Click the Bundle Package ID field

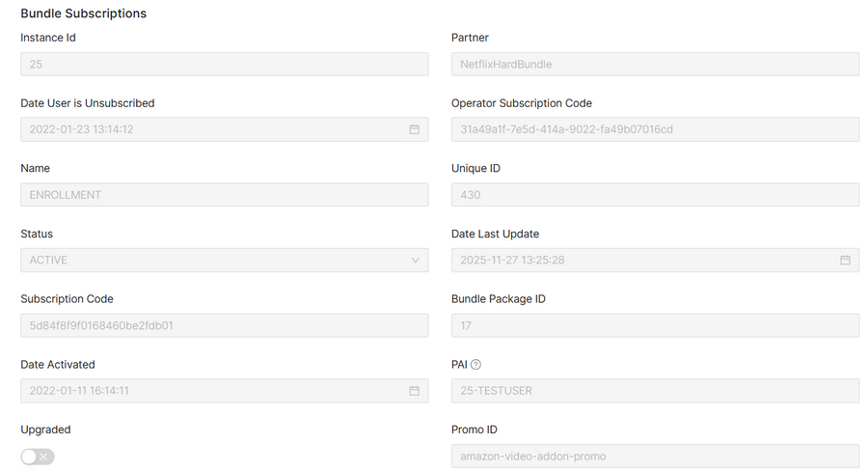pyautogui.click(x=655, y=325)
